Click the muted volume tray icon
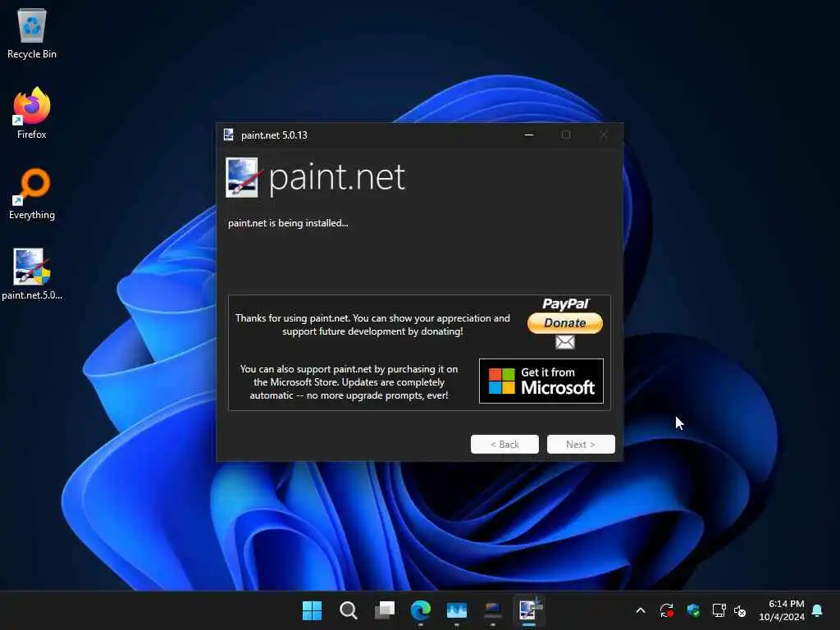The height and width of the screenshot is (630, 840). coord(740,610)
